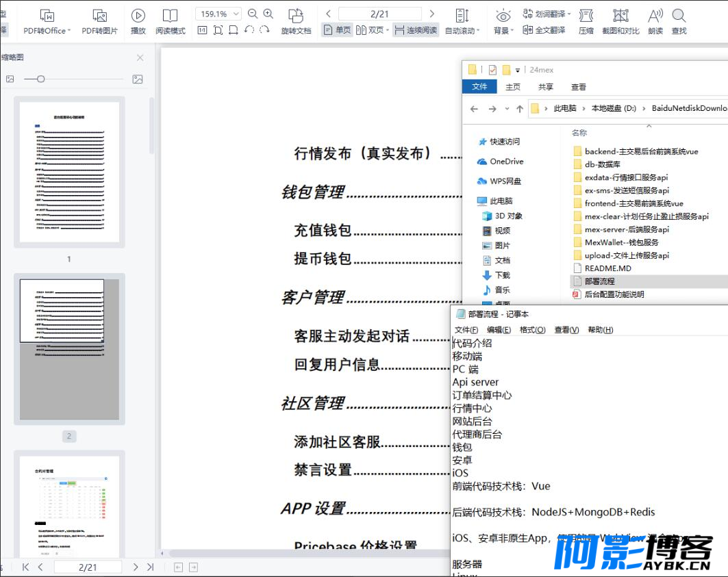Toggle 单页 single page view
728x577 pixels.
pyautogui.click(x=337, y=30)
